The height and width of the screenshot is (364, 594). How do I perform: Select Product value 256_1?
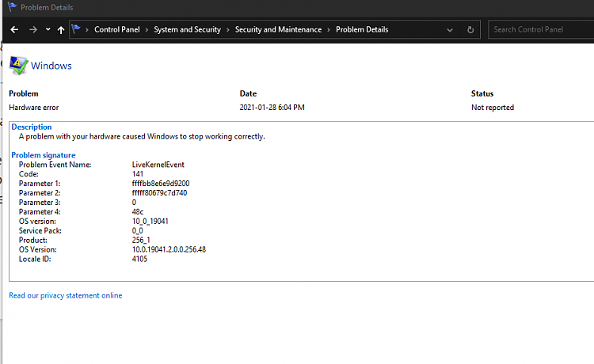[x=141, y=241]
